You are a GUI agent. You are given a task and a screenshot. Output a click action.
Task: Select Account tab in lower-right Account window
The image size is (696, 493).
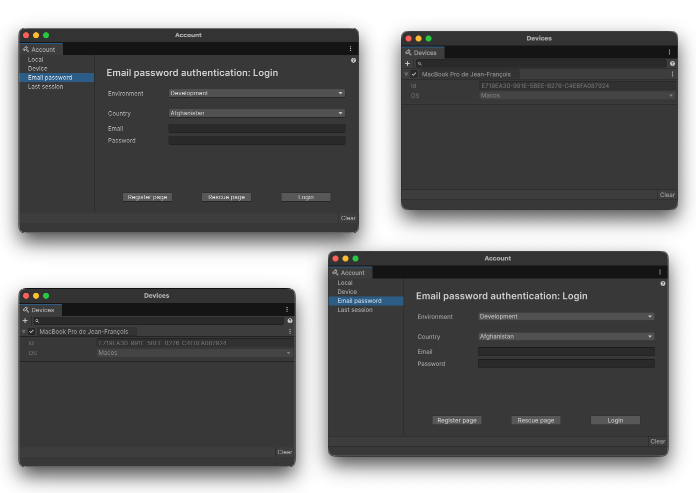(350, 272)
